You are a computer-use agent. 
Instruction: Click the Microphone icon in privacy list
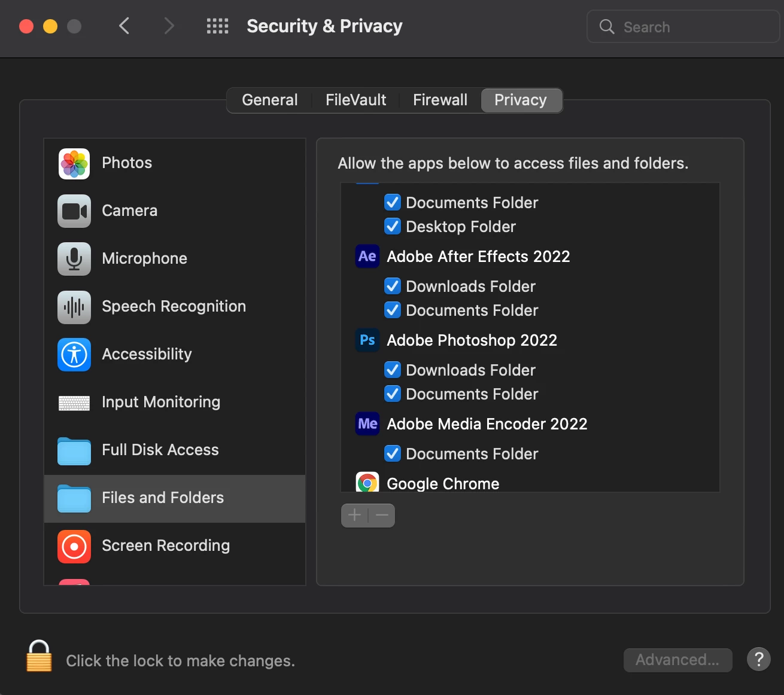74,259
